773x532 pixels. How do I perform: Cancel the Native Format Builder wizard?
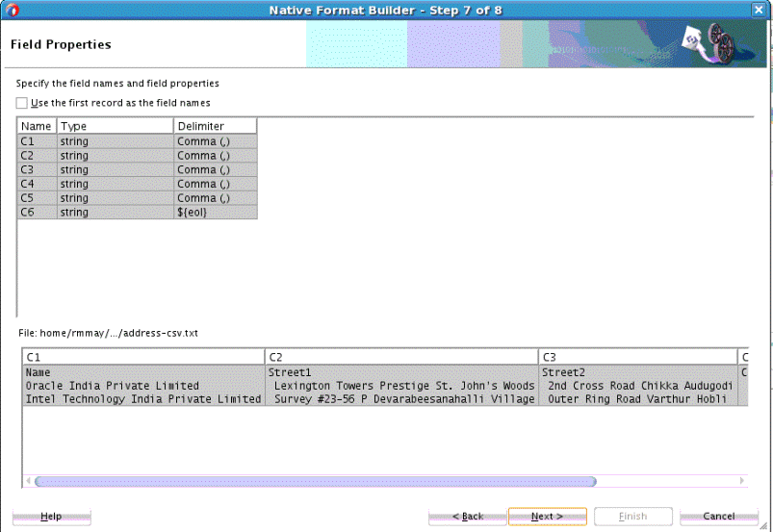click(x=719, y=517)
